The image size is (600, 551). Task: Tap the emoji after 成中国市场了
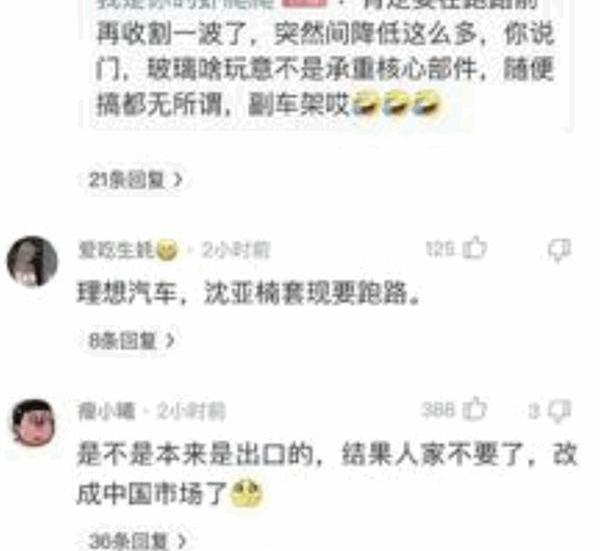[245, 494]
